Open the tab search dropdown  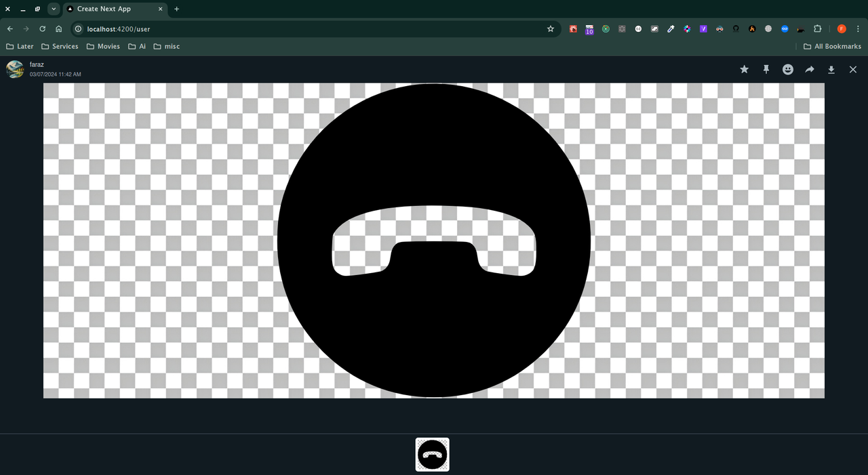pyautogui.click(x=54, y=9)
